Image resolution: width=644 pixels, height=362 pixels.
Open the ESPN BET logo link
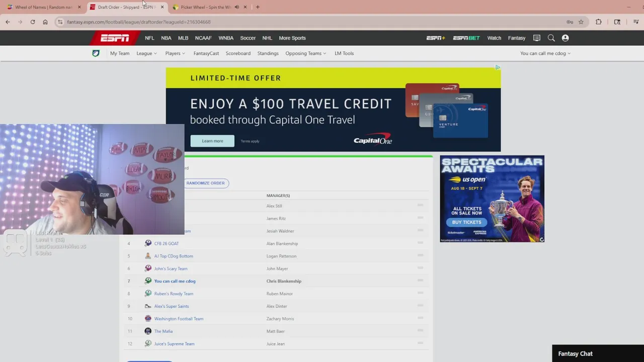point(466,38)
